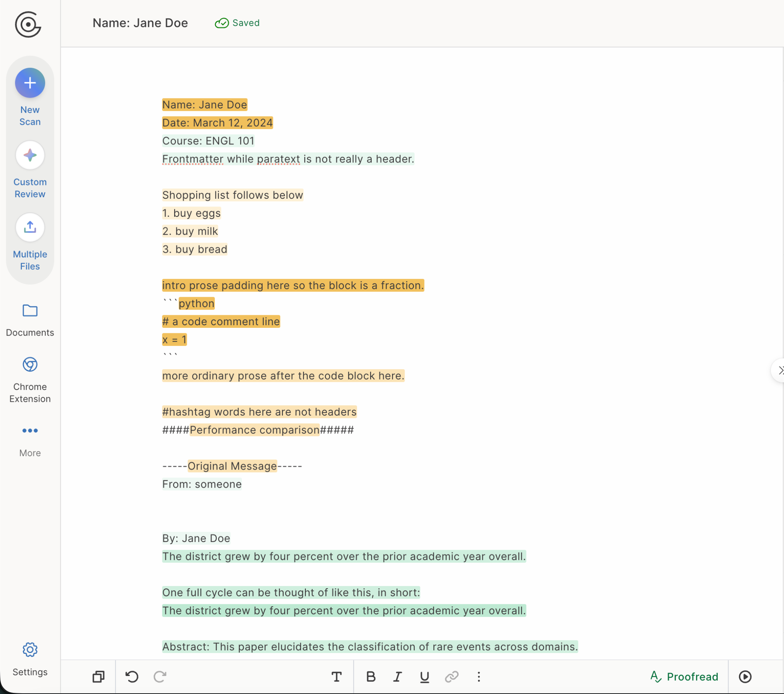Screen dimensions: 784x694
Task: Click the highlighted word 'python'
Action: 196,303
